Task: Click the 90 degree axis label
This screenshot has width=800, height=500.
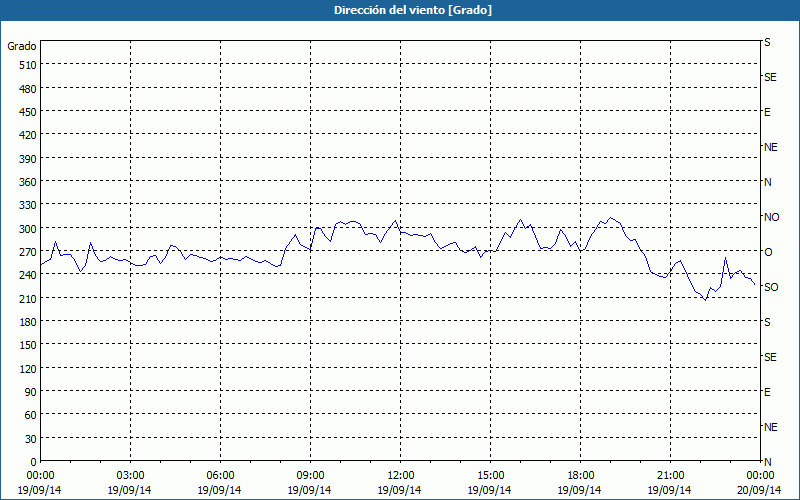Action: (x=31, y=392)
